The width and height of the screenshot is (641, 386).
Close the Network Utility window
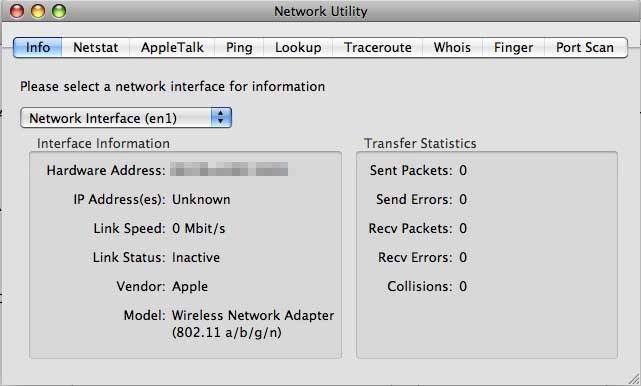pyautogui.click(x=17, y=11)
